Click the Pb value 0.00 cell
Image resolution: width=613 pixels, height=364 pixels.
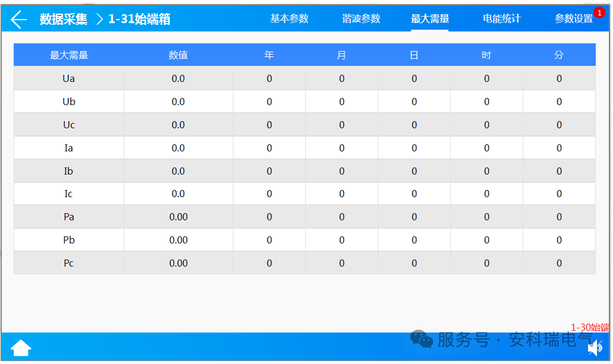point(178,240)
